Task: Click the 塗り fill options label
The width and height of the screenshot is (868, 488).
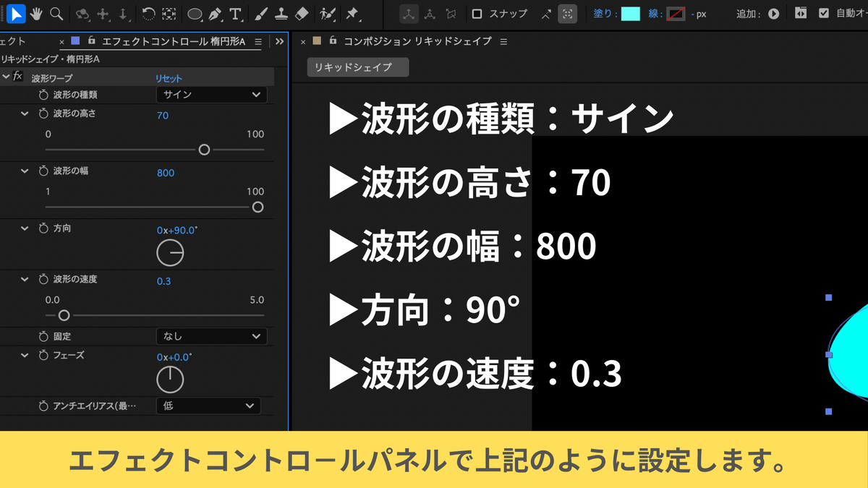Action: point(605,14)
